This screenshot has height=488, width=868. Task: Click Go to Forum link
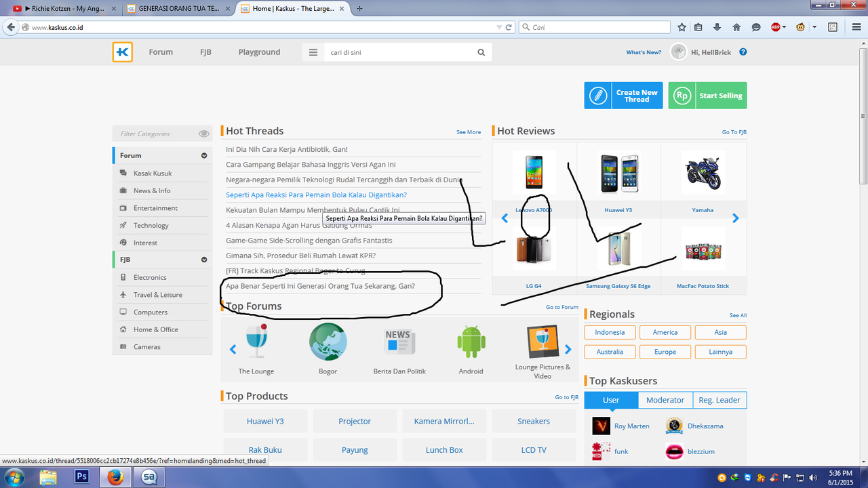pos(562,307)
